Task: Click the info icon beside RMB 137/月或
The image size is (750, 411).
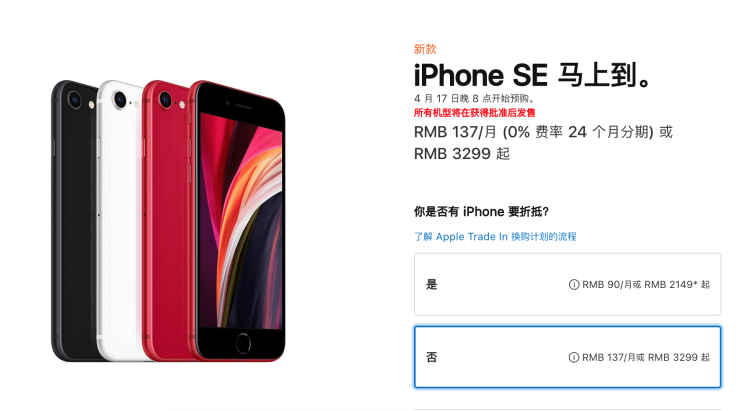Action: pos(574,357)
